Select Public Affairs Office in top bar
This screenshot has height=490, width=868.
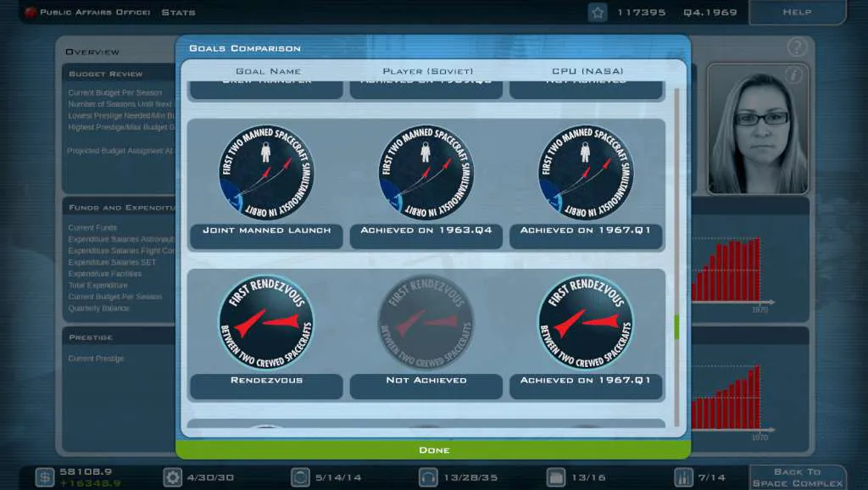(95, 12)
